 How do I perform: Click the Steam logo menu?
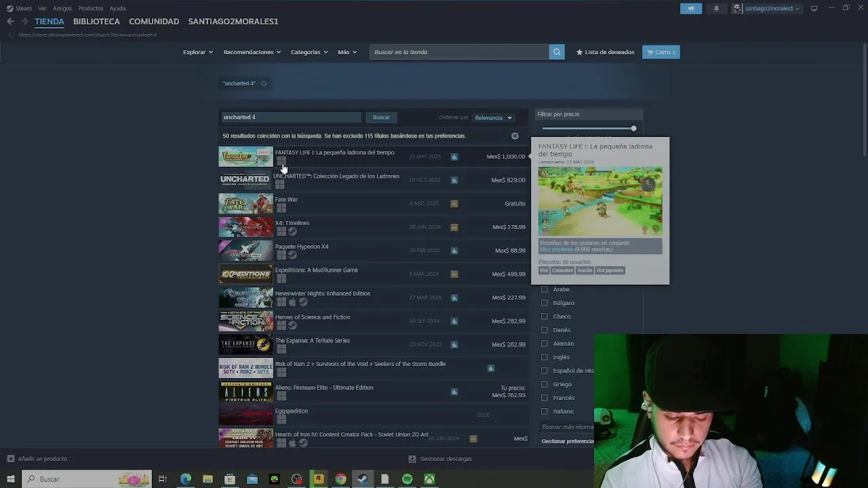(19, 8)
